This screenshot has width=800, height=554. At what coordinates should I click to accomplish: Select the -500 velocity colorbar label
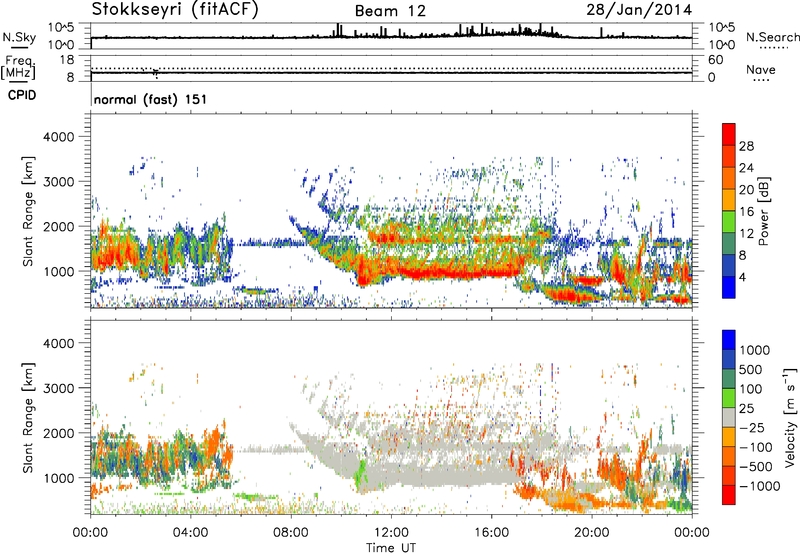(x=755, y=467)
